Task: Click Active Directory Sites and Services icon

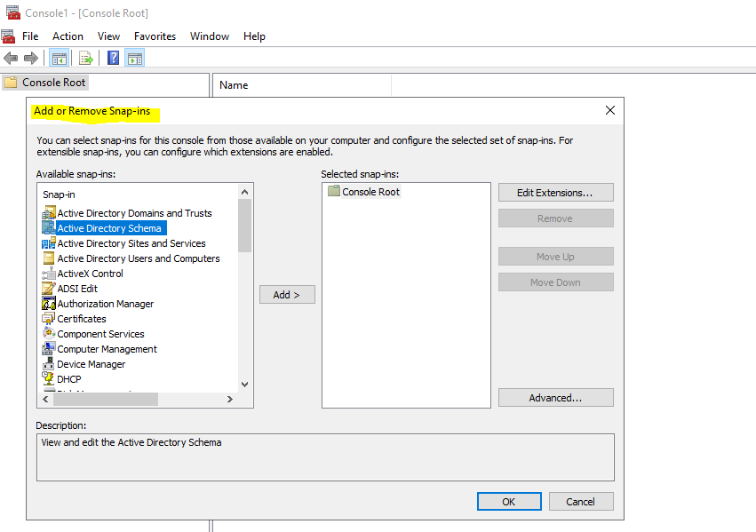Action: coord(49,242)
